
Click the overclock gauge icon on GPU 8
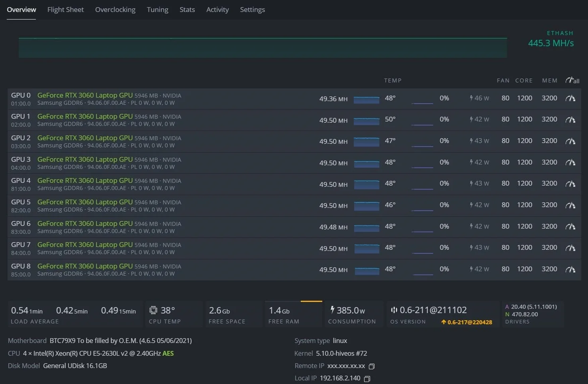point(570,269)
